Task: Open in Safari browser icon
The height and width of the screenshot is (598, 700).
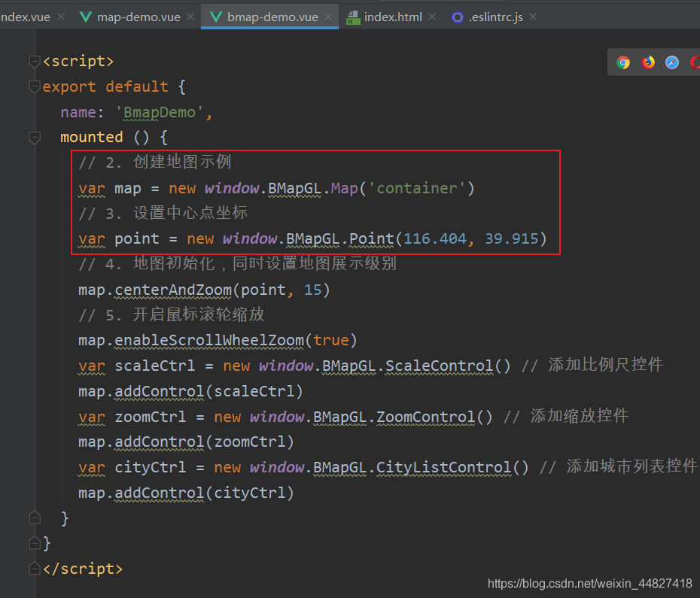Action: (672, 62)
